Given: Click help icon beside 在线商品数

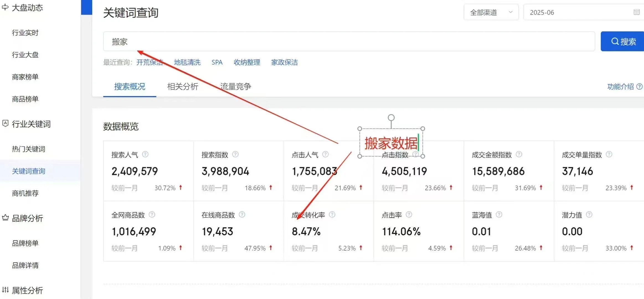Looking at the screenshot, I should 242,215.
